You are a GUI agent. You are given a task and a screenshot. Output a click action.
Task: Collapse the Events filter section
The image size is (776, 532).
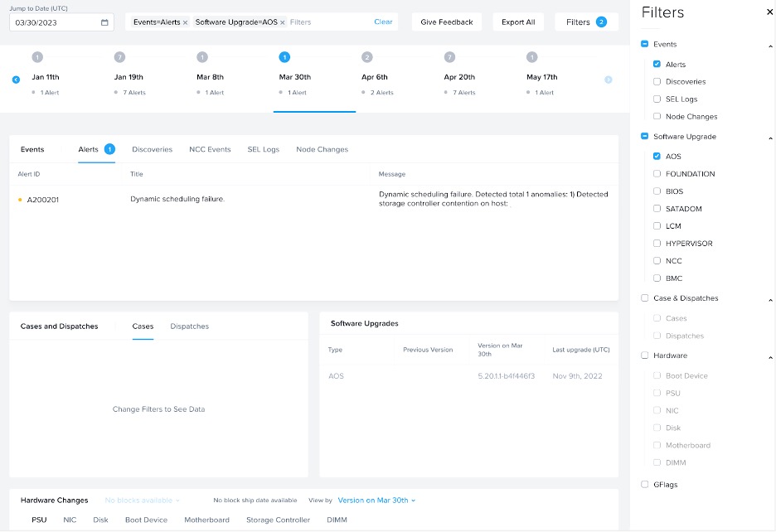tap(769, 45)
